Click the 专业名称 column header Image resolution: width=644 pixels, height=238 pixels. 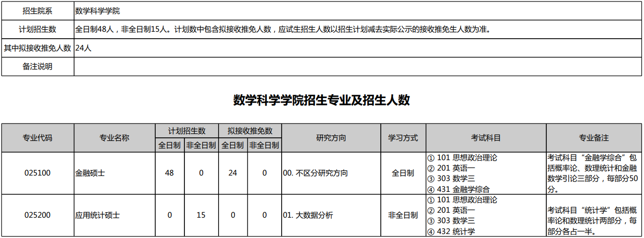click(x=115, y=138)
